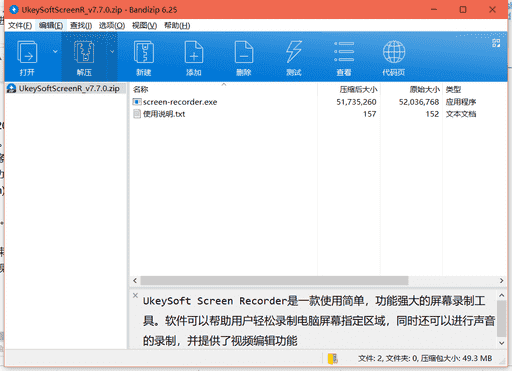
Task: Click the horizontal scrollbar left arrow
Action: click(x=135, y=281)
